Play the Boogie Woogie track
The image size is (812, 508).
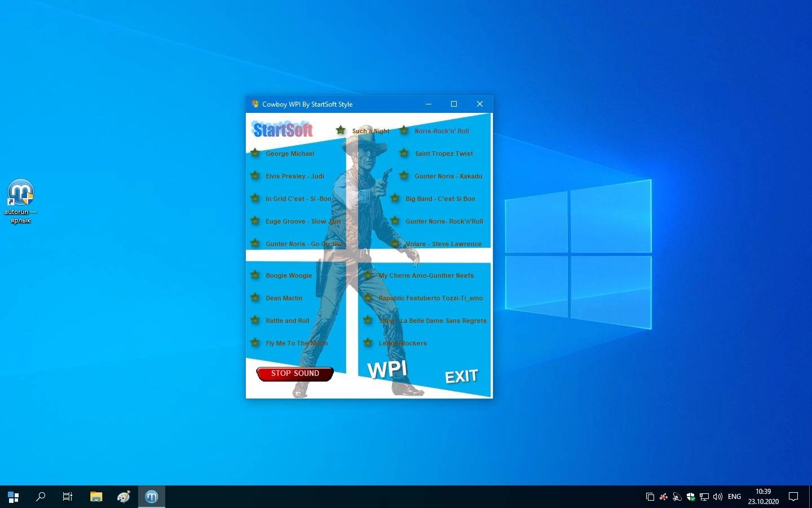[x=289, y=275]
